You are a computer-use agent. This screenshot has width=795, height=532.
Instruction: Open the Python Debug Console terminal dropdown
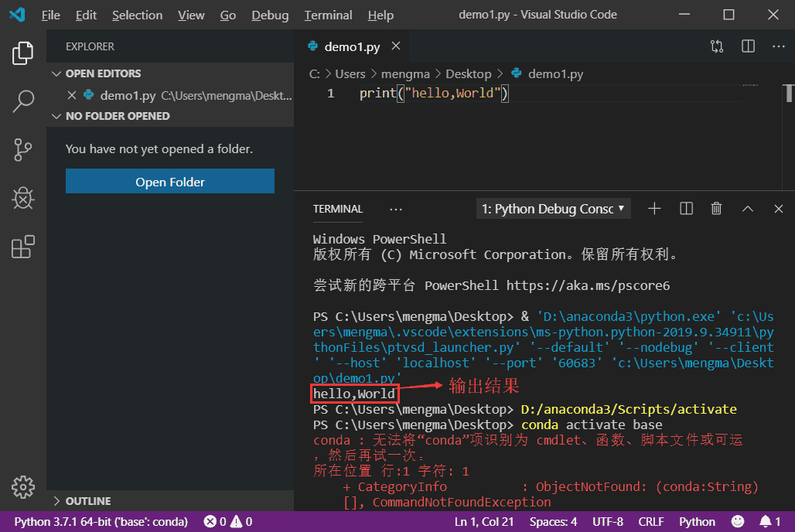pos(553,208)
